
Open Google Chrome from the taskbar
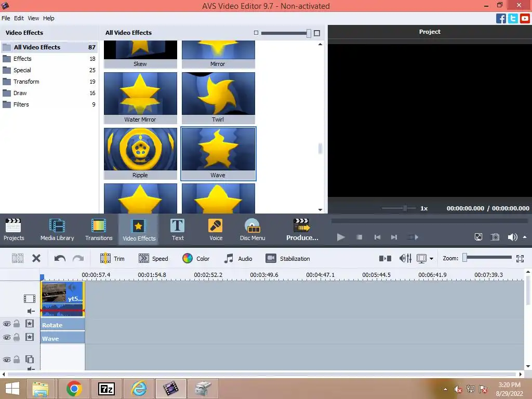click(74, 389)
